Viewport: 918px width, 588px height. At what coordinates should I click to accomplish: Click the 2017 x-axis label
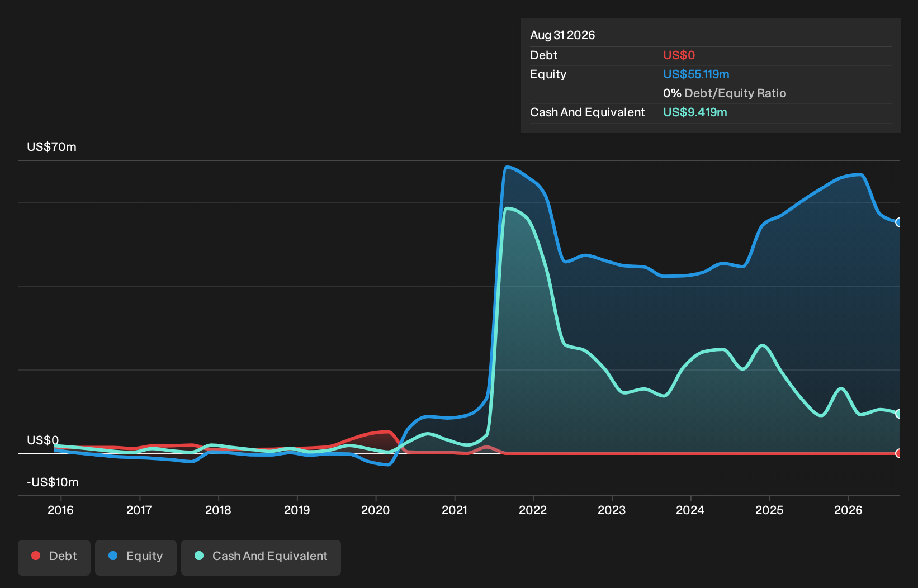139,510
